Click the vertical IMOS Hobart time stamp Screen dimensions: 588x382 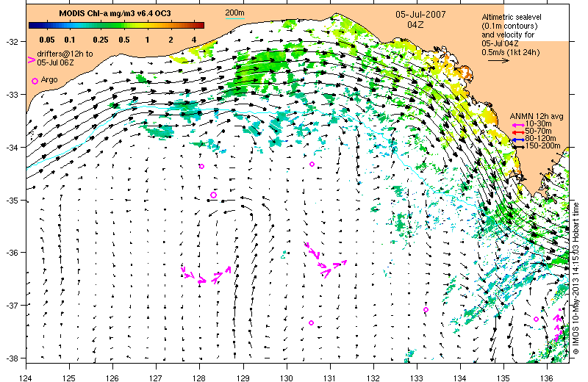coord(576,278)
